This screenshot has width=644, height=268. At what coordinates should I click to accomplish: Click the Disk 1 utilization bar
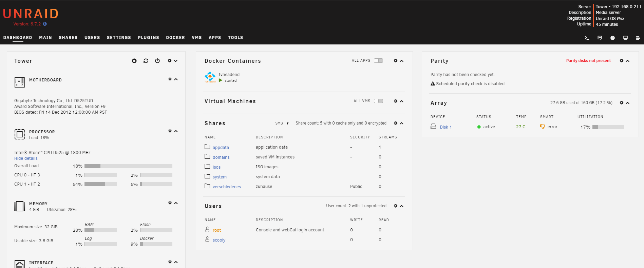(x=608, y=127)
